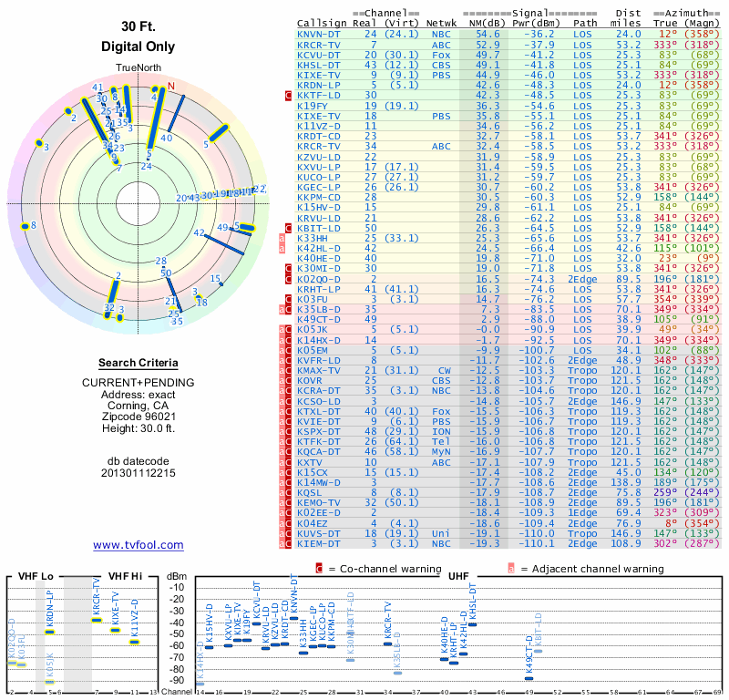Click the KKTF-LD callsign
This screenshot has height=700, width=729.
(318, 96)
